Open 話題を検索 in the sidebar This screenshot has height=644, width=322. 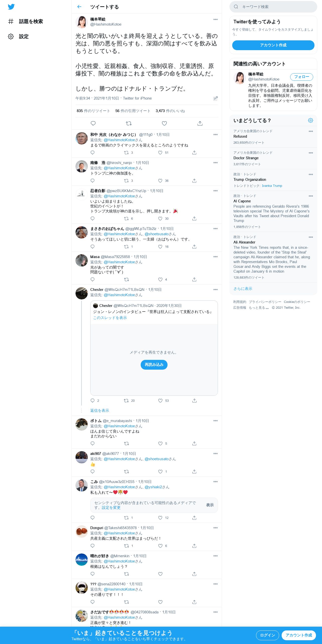(25, 21)
